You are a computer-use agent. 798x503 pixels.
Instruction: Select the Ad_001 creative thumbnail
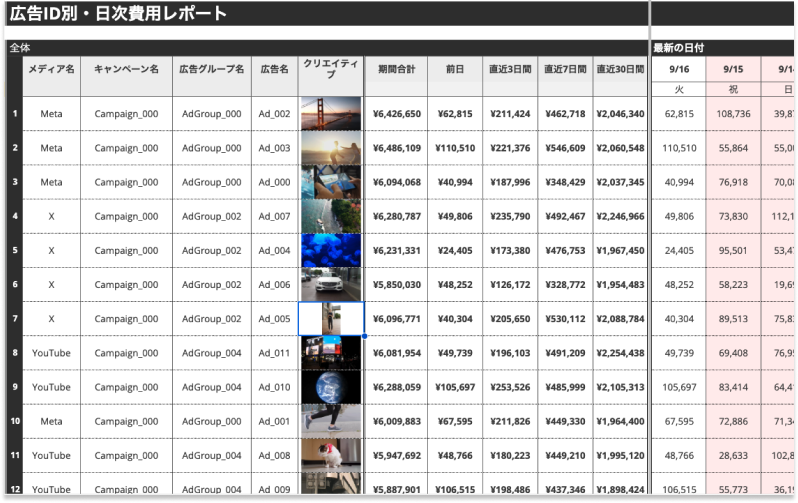[x=331, y=420]
